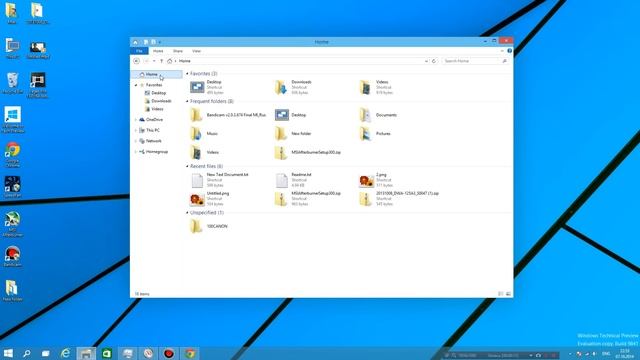Screen dimensions: 640x360
Task: Switch to details view in status bar
Action: [x=500, y=293]
